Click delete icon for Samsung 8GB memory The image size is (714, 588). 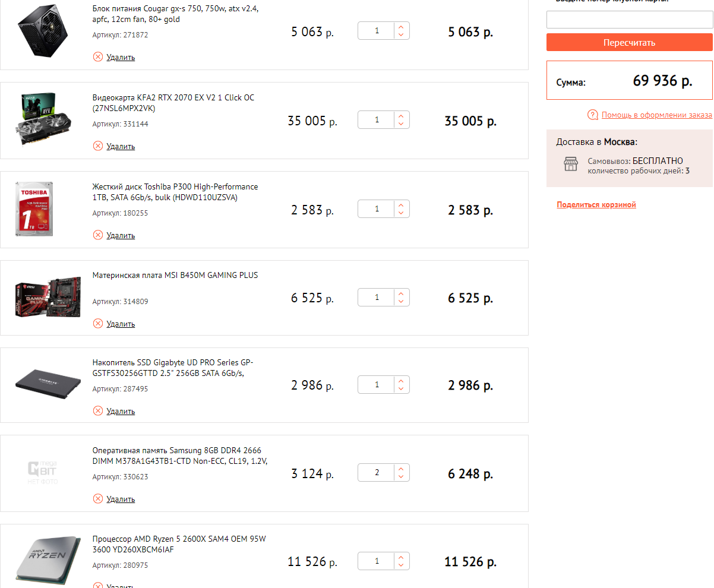point(98,499)
